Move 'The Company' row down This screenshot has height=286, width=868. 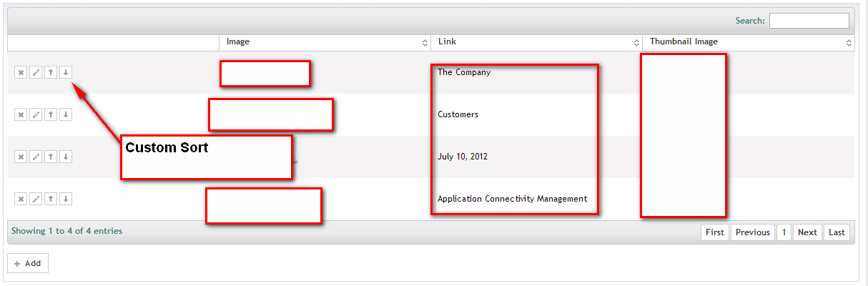tap(66, 72)
